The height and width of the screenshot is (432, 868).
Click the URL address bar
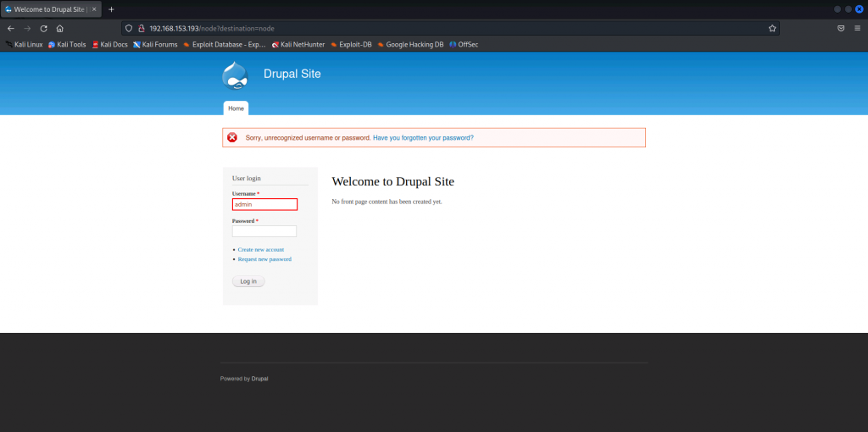(450, 28)
